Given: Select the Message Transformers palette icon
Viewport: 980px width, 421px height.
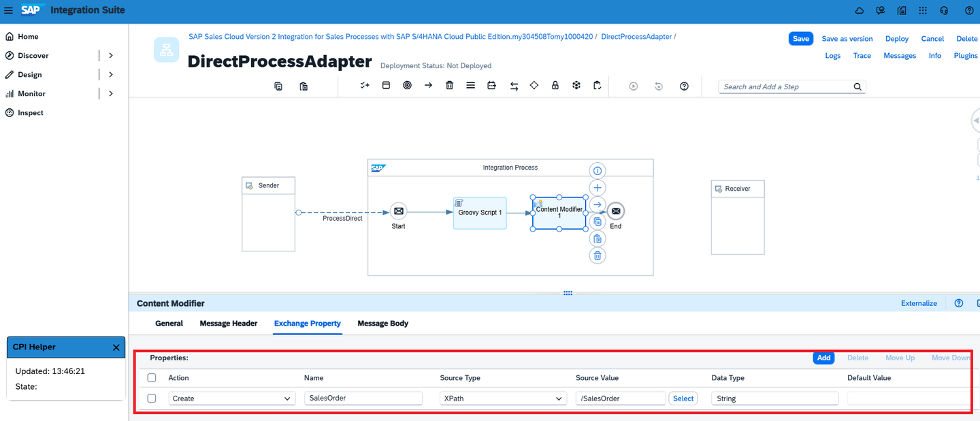Looking at the screenshot, I should [491, 85].
